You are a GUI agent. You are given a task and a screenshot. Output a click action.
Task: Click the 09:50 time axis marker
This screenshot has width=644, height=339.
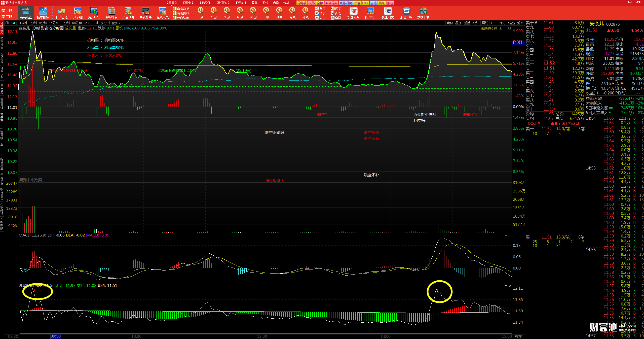click(56, 336)
